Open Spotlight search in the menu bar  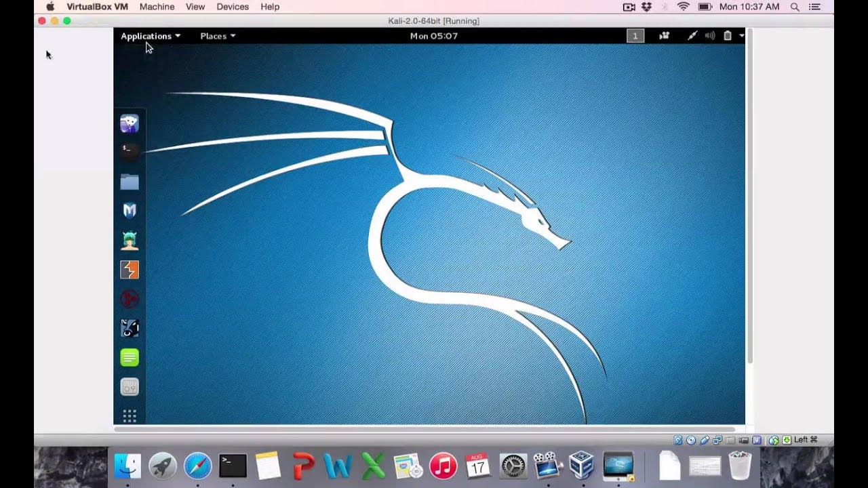coord(795,7)
